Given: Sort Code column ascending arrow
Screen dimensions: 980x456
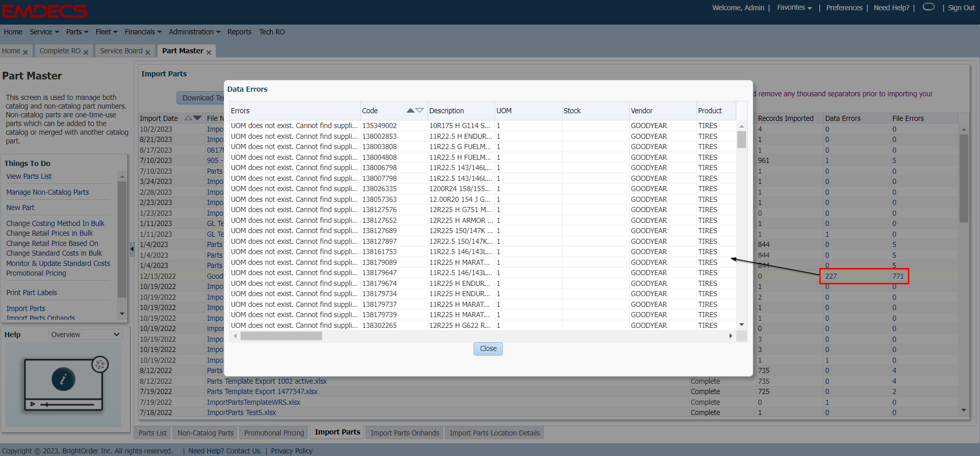Looking at the screenshot, I should tap(411, 111).
